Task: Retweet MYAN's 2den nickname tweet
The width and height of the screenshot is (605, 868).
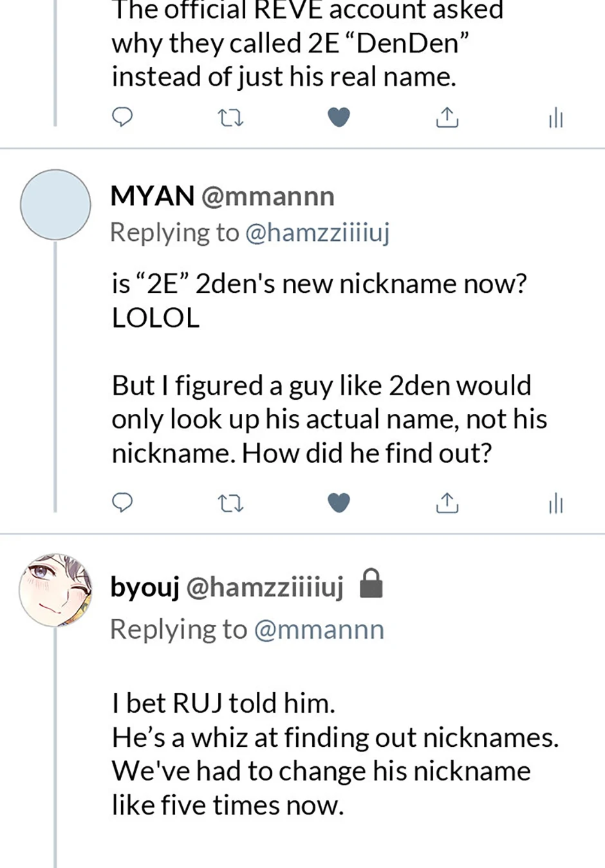Action: [x=230, y=503]
